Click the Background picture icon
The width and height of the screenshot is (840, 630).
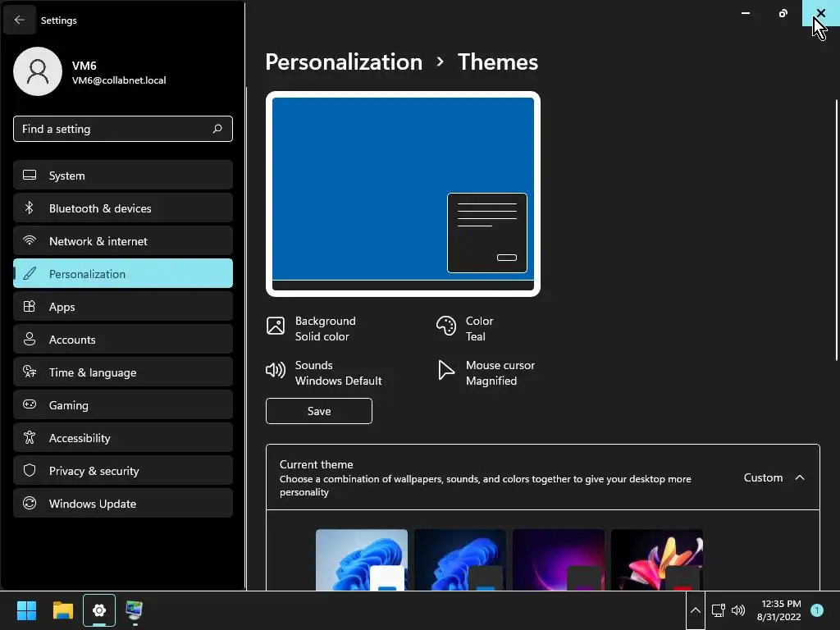276,325
